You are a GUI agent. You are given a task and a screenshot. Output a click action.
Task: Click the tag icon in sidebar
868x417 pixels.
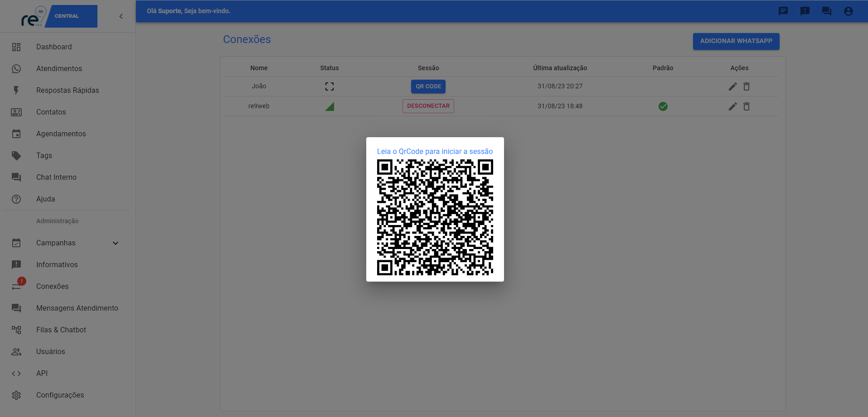pyautogui.click(x=16, y=156)
